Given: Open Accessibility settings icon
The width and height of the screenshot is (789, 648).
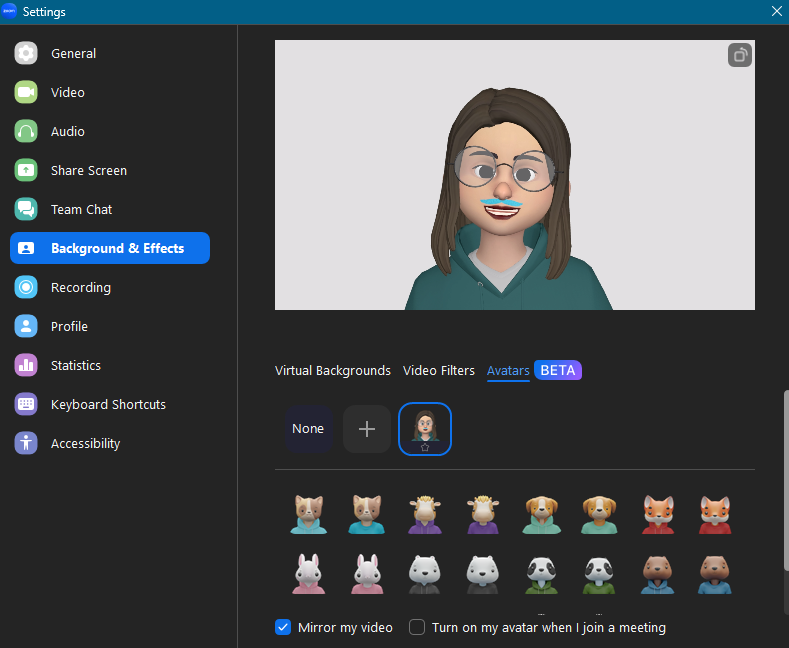Looking at the screenshot, I should 26,444.
